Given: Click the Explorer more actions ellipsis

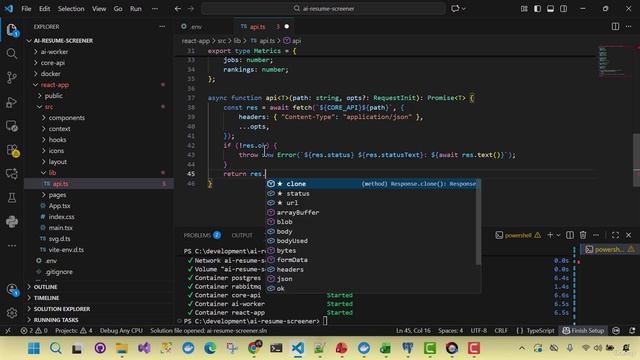Looking at the screenshot, I should point(162,27).
